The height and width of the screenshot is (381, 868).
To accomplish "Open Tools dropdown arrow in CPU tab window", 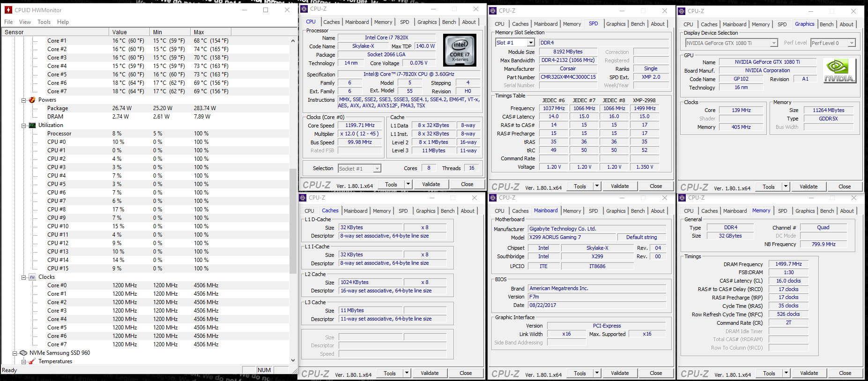I will click(x=408, y=184).
